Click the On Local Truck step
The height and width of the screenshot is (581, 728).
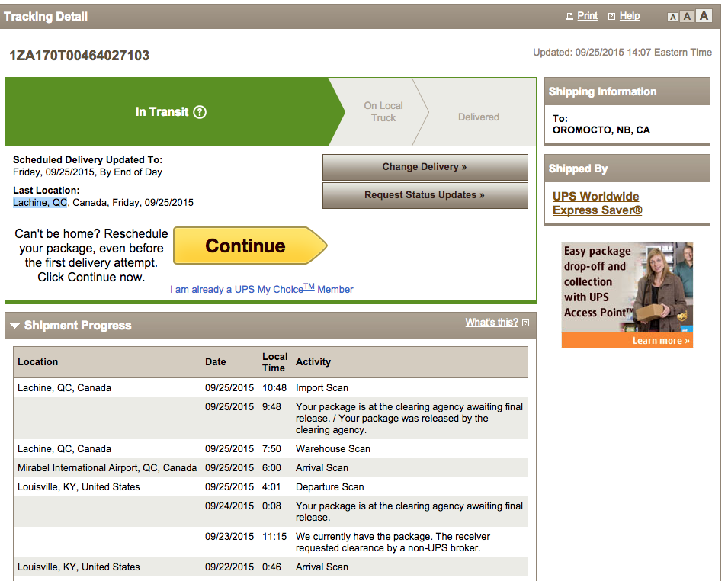point(383,112)
